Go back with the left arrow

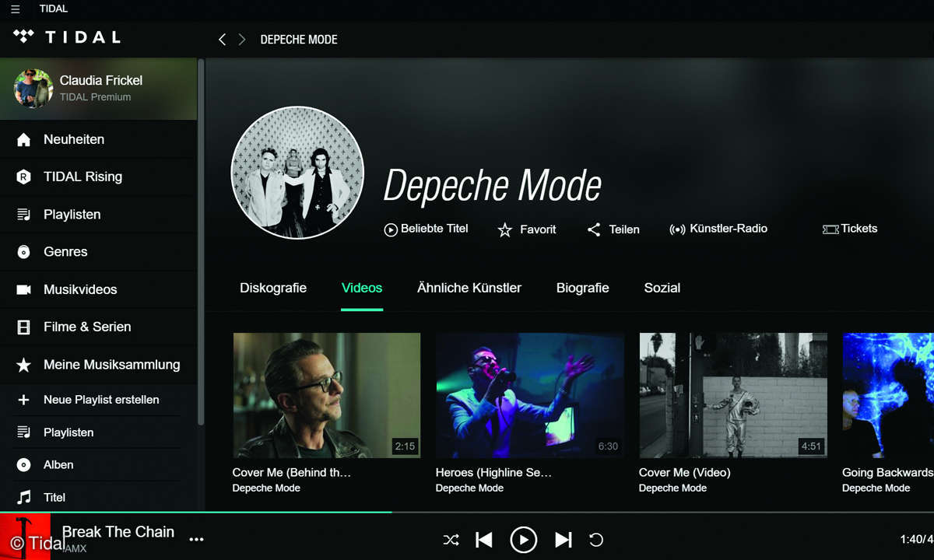pyautogui.click(x=222, y=39)
